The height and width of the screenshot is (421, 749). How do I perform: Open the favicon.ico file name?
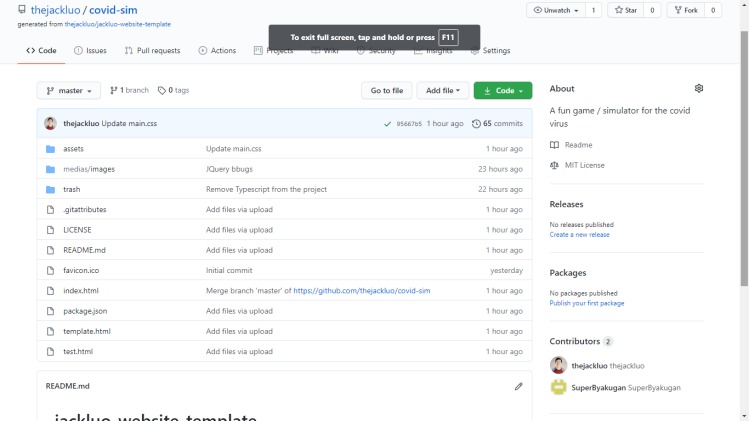(81, 270)
